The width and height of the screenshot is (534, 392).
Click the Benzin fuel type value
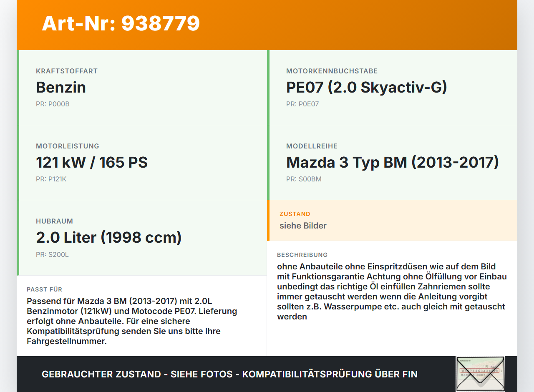(x=61, y=87)
